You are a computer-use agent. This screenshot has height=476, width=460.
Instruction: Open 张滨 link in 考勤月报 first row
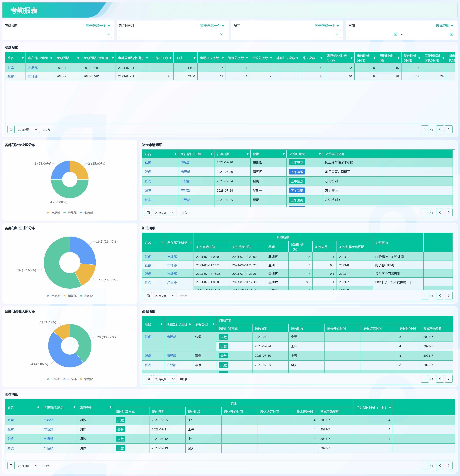pos(10,68)
